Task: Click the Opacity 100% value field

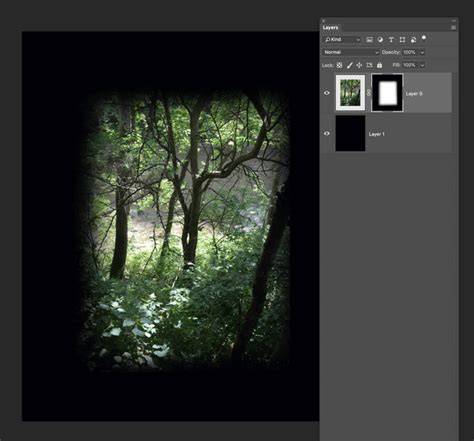Action: point(410,53)
